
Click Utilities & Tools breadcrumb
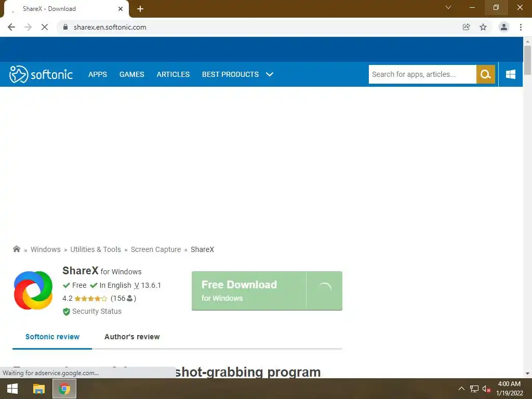point(96,249)
